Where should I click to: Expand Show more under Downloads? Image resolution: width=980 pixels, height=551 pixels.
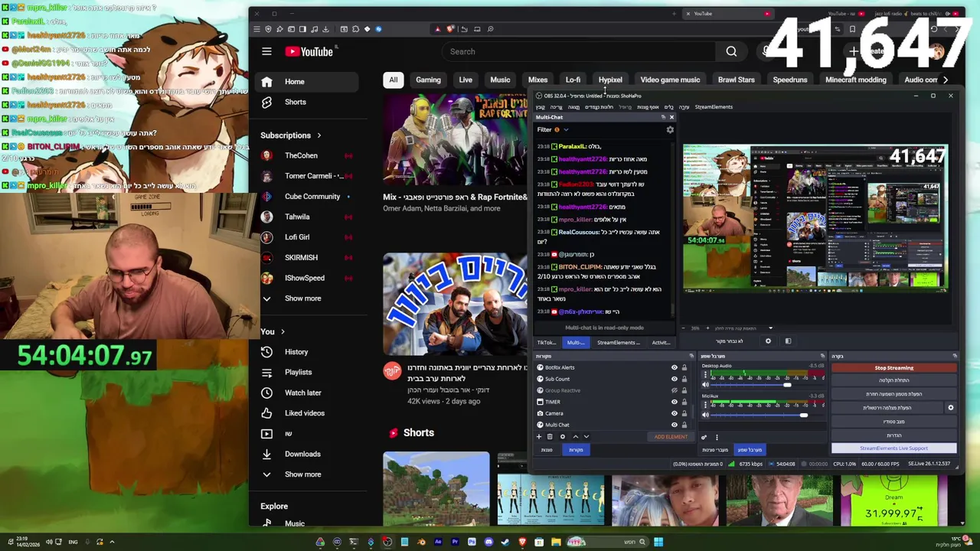point(302,474)
